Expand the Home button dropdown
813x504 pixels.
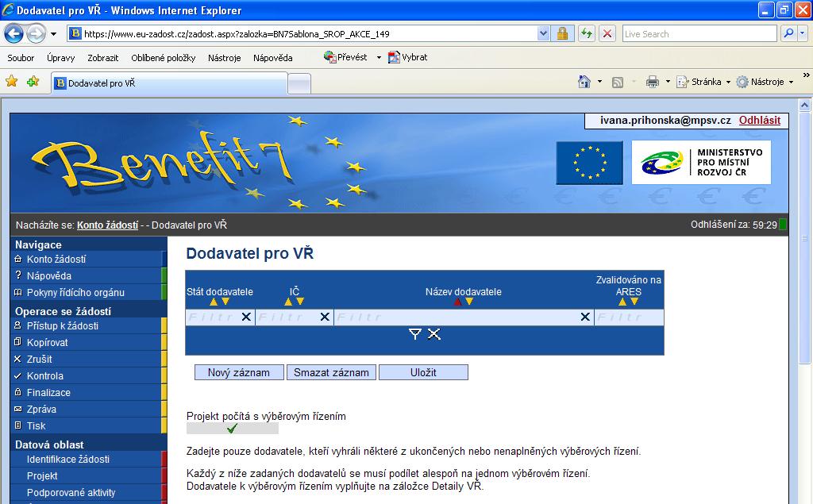600,82
